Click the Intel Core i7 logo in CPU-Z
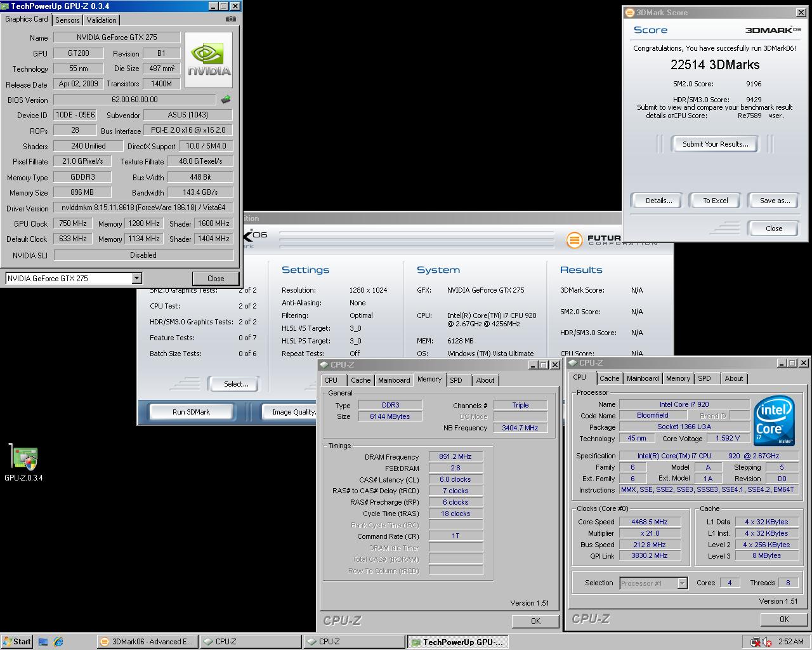Screen dimensions: 812x650 pos(774,420)
